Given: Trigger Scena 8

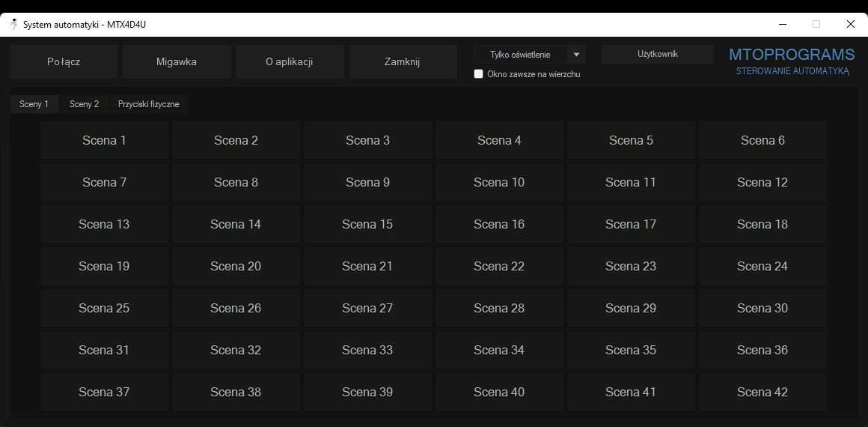Looking at the screenshot, I should point(236,183).
